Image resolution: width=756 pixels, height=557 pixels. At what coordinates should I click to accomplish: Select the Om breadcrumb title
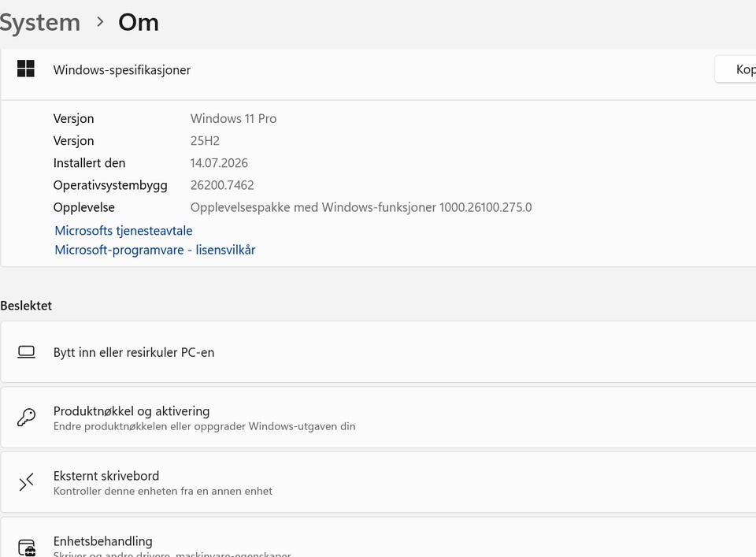point(139,22)
